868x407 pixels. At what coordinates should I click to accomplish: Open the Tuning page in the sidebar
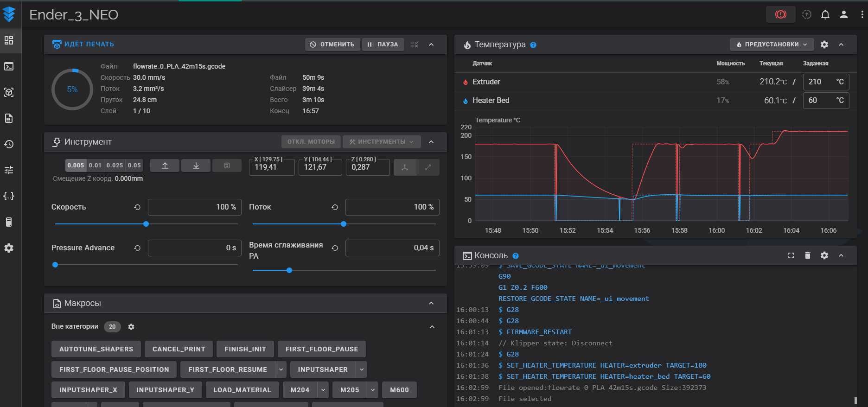(x=9, y=170)
